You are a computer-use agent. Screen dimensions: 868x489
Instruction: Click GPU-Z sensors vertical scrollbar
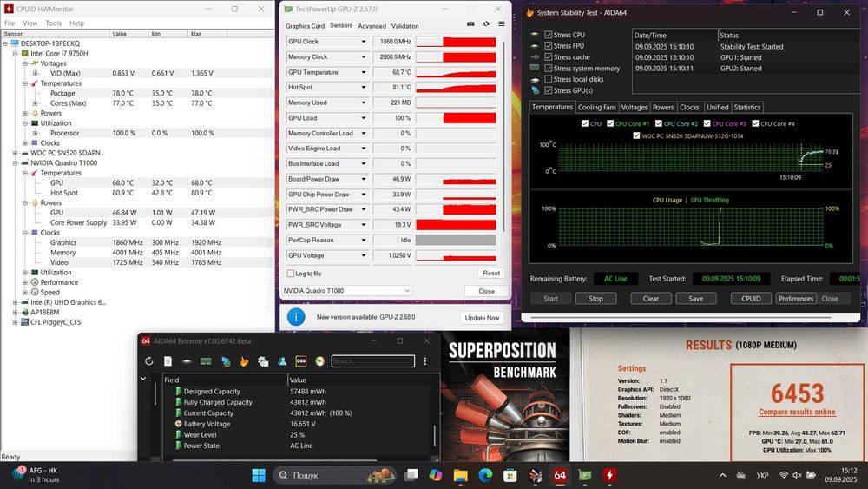(503, 135)
